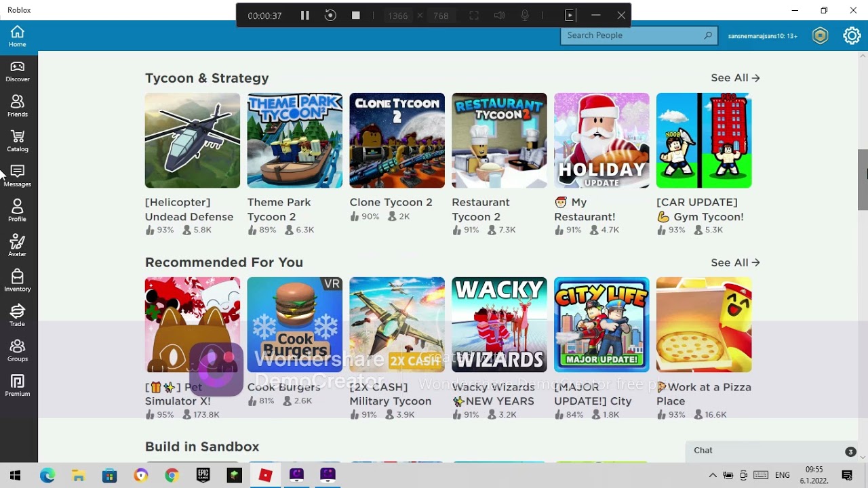Image resolution: width=868 pixels, height=488 pixels.
Task: Open the My Restaurant! Holiday Update thumbnail
Action: pyautogui.click(x=602, y=140)
